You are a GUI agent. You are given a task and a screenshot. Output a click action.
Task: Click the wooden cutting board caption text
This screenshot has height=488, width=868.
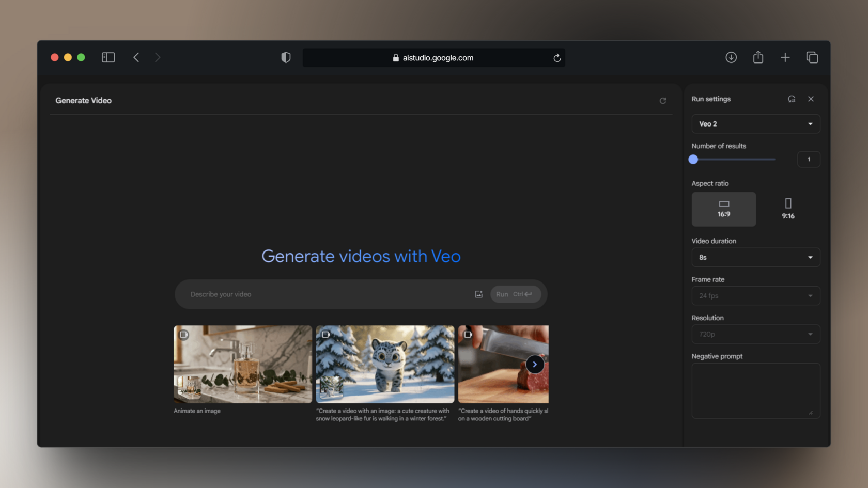click(x=503, y=415)
